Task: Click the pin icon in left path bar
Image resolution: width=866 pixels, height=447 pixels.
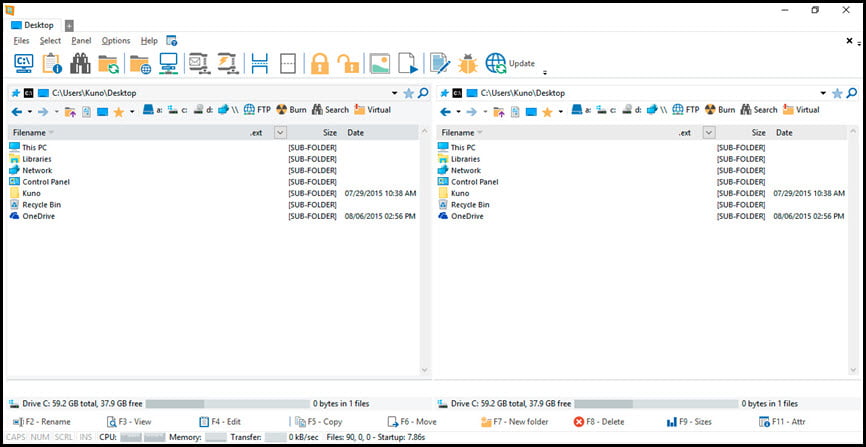Action: (15, 93)
